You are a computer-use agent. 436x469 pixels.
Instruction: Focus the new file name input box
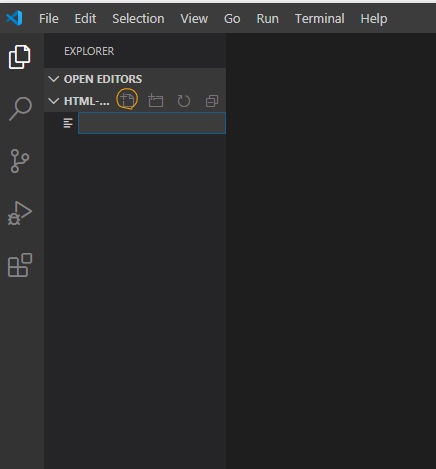[x=152, y=123]
